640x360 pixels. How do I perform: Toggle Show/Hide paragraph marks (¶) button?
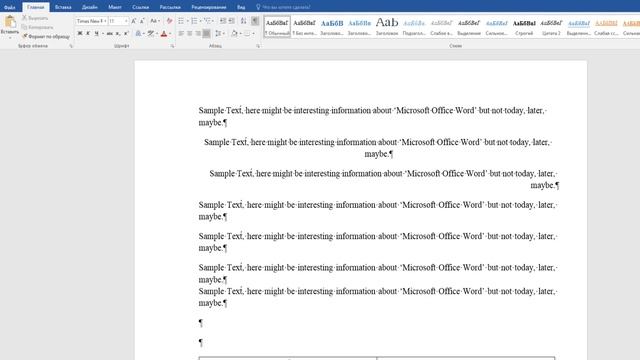255,21
